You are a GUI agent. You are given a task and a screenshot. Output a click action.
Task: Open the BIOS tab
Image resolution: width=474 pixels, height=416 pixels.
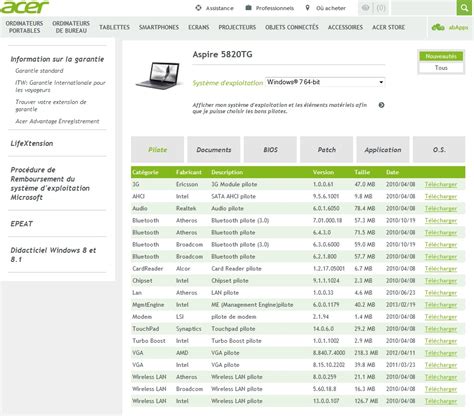[270, 150]
